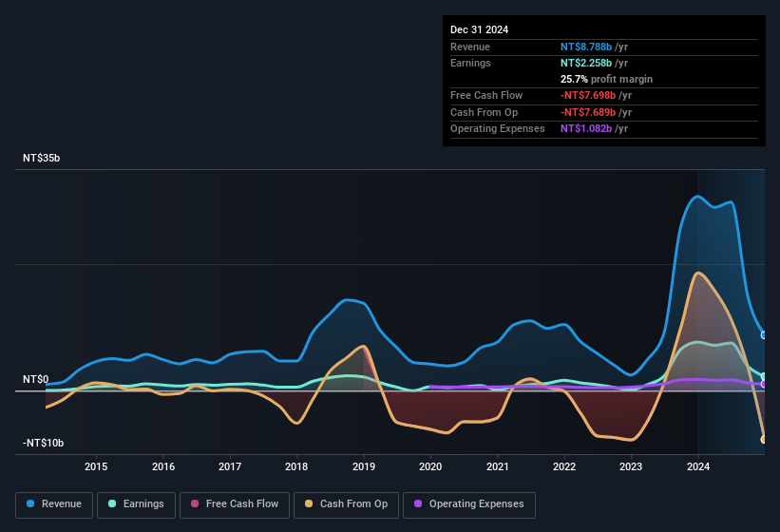Click the NT$2.258b earnings value in tooltip
Viewport: 780px width, 532px height.
[586, 63]
